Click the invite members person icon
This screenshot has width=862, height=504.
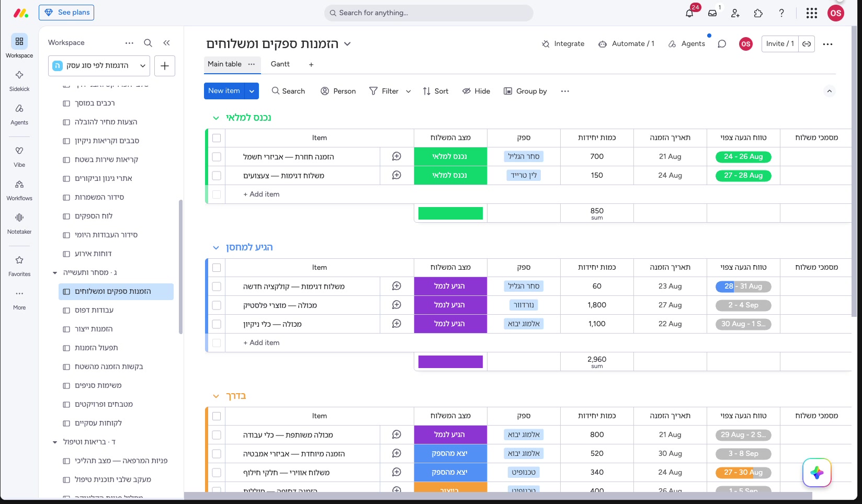(735, 13)
